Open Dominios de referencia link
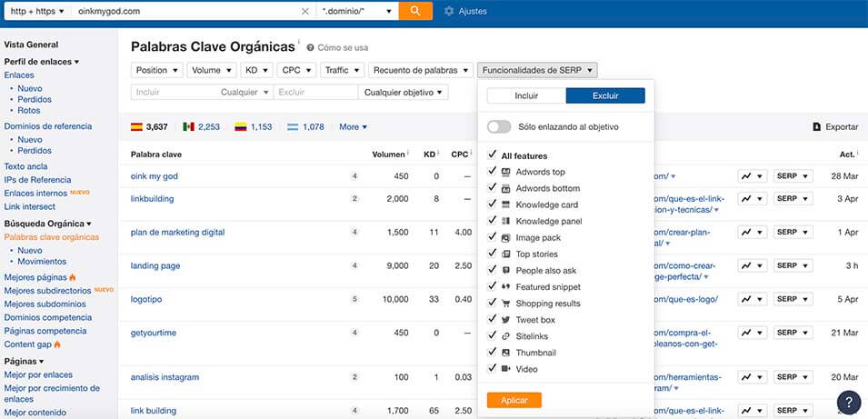This screenshot has height=419, width=868. (x=48, y=126)
